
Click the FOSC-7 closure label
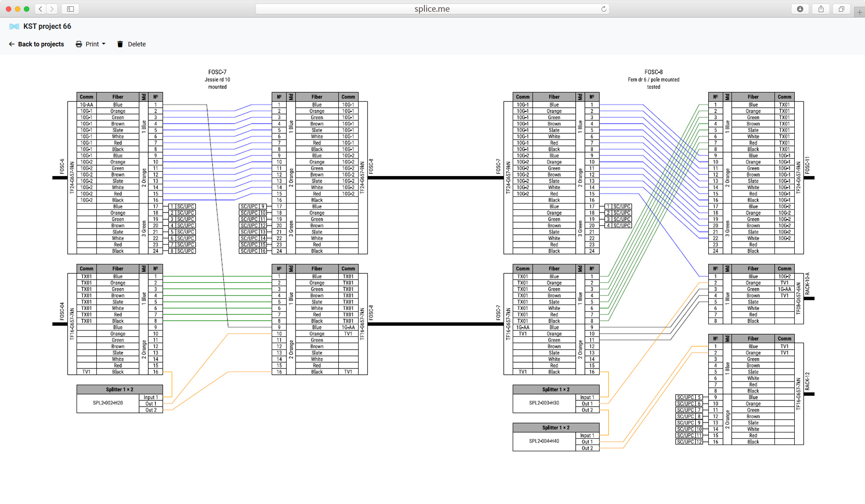click(217, 72)
